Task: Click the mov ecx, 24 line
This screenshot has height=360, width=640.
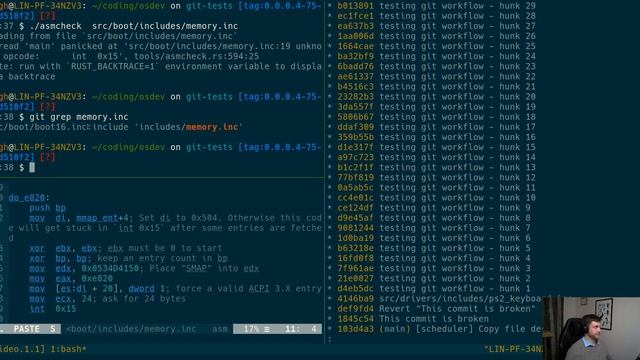Action: pos(107,298)
